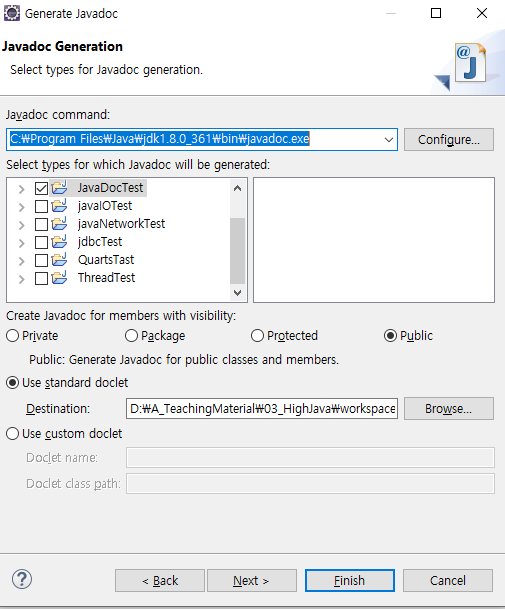Click the ThreadTest project folder icon
This screenshot has height=609, width=505.
pyautogui.click(x=59, y=278)
